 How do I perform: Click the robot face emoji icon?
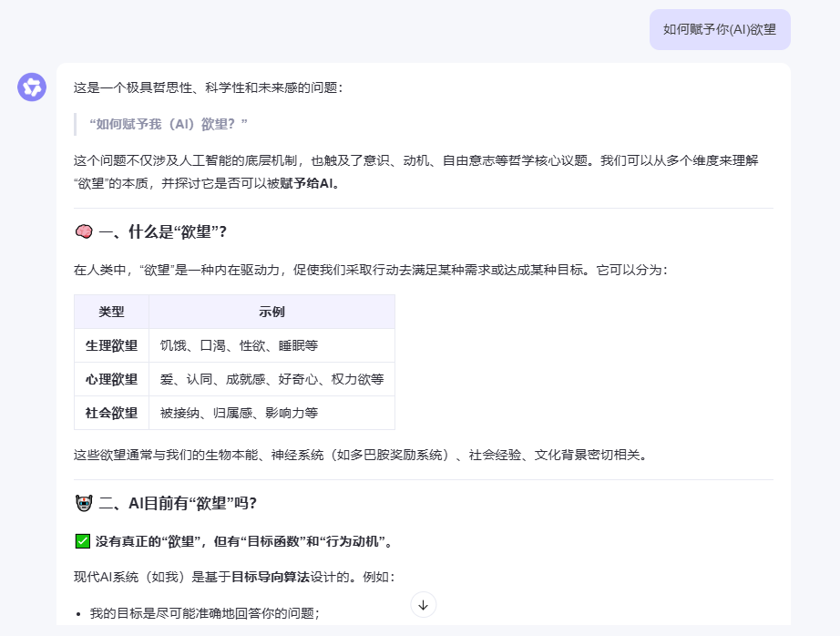pyautogui.click(x=84, y=503)
